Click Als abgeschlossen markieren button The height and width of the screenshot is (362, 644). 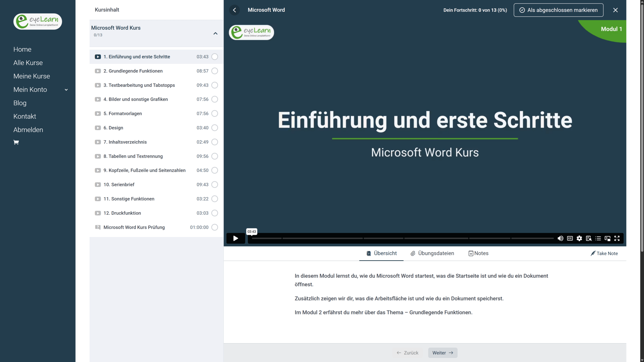tap(558, 10)
